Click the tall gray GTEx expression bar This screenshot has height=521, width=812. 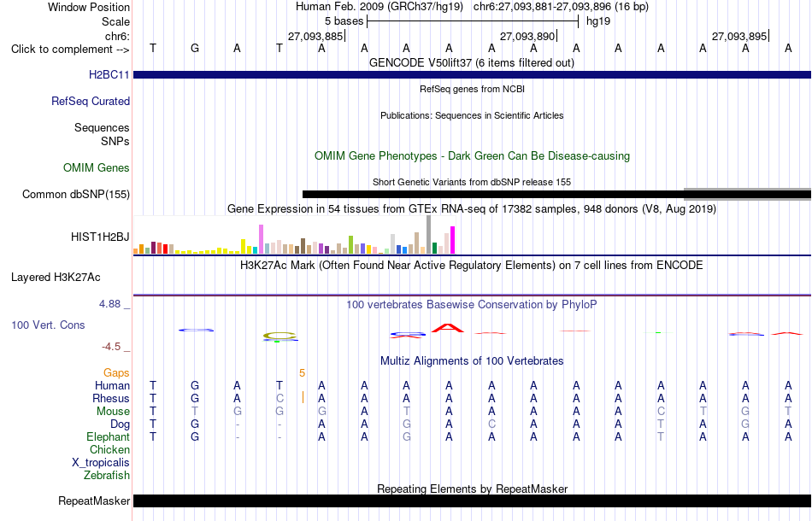point(428,234)
